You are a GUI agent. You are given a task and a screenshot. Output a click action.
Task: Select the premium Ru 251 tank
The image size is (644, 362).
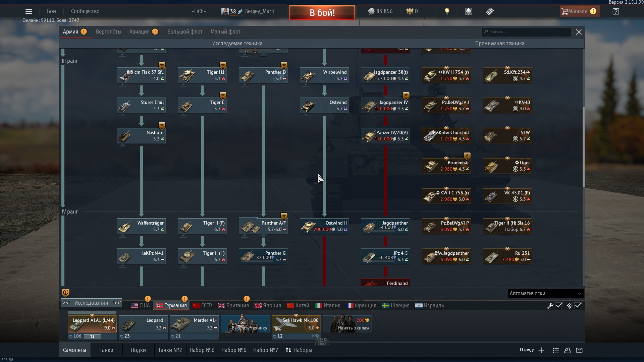[x=507, y=256]
